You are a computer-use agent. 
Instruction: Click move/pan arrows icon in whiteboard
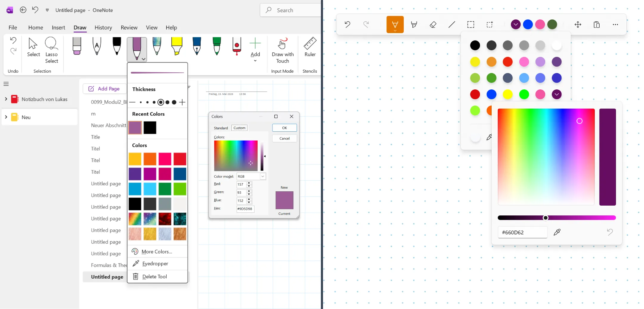(x=578, y=24)
